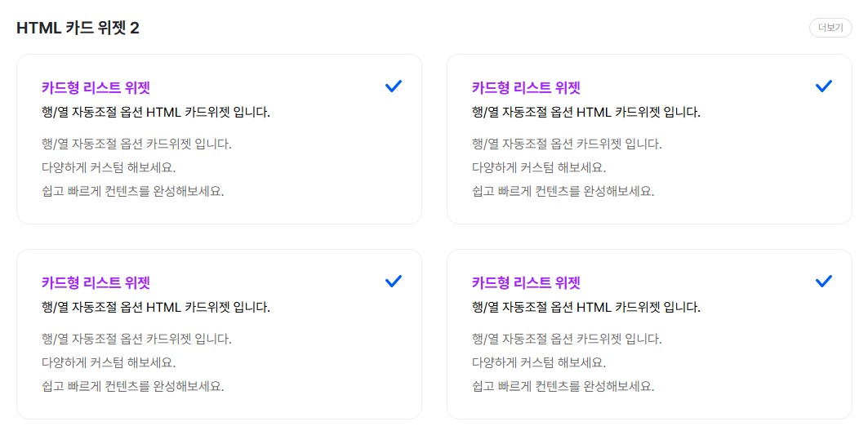Click '다양하게 커스텀 해보세요.' in the bottom-right card
This screenshot has width=868, height=435.
coord(539,362)
